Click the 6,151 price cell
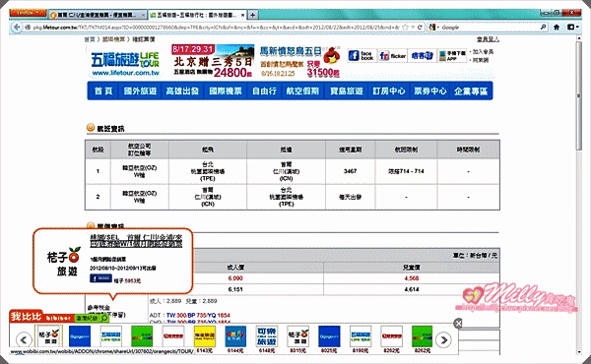 tap(235, 289)
